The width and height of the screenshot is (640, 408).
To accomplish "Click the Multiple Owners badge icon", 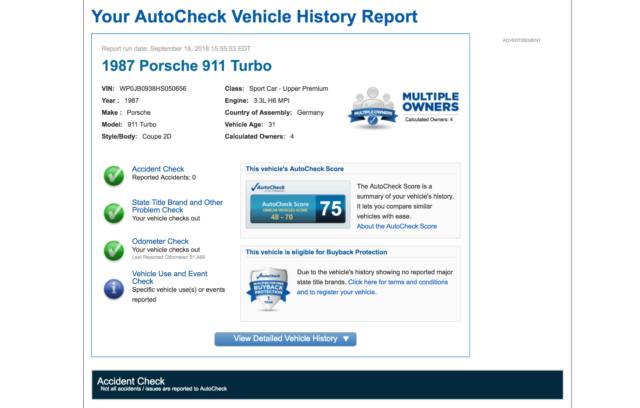I will pyautogui.click(x=372, y=105).
